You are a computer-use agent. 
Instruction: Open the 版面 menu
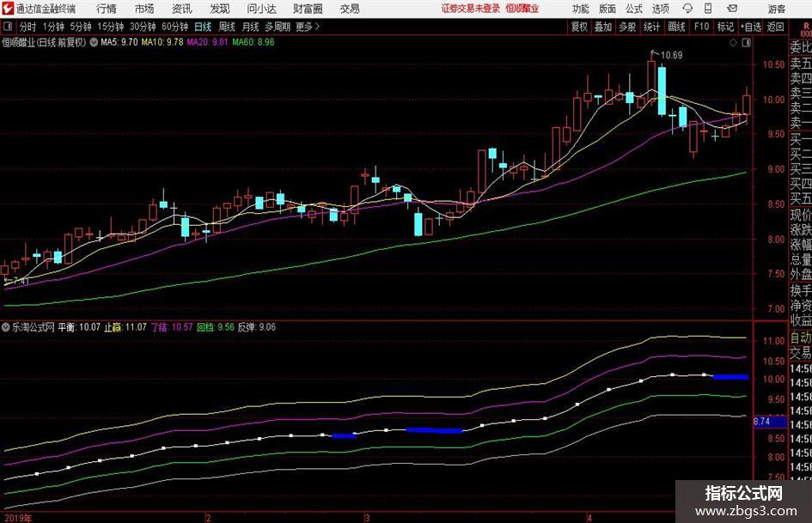pyautogui.click(x=607, y=9)
